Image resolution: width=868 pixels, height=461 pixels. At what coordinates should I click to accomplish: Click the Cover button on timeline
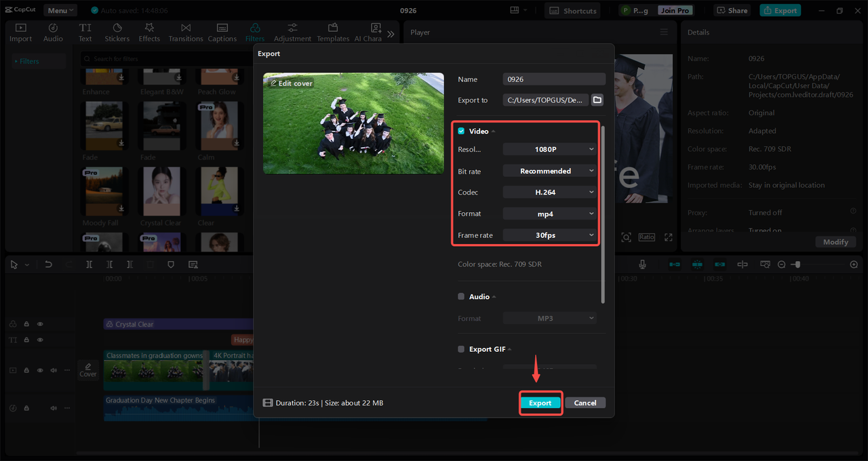pos(88,369)
